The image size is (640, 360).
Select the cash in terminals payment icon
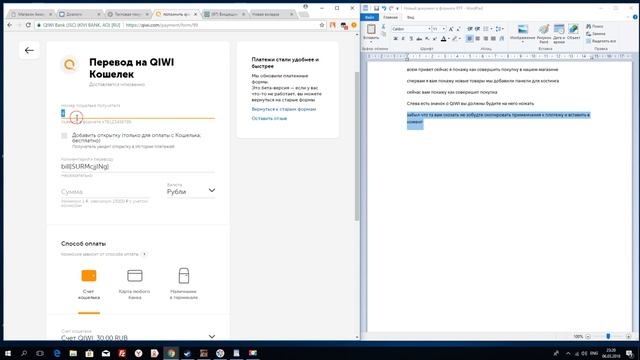click(x=184, y=276)
